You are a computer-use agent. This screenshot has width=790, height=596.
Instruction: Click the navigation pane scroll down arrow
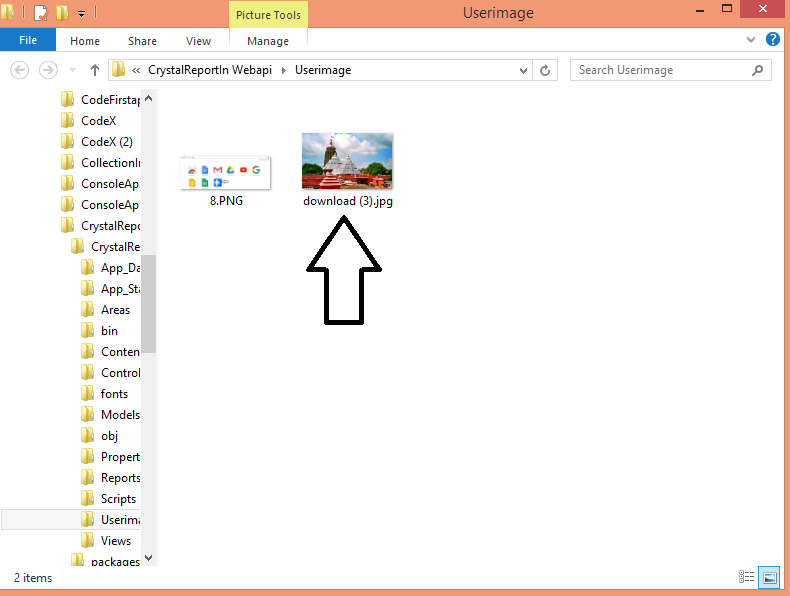tap(148, 558)
